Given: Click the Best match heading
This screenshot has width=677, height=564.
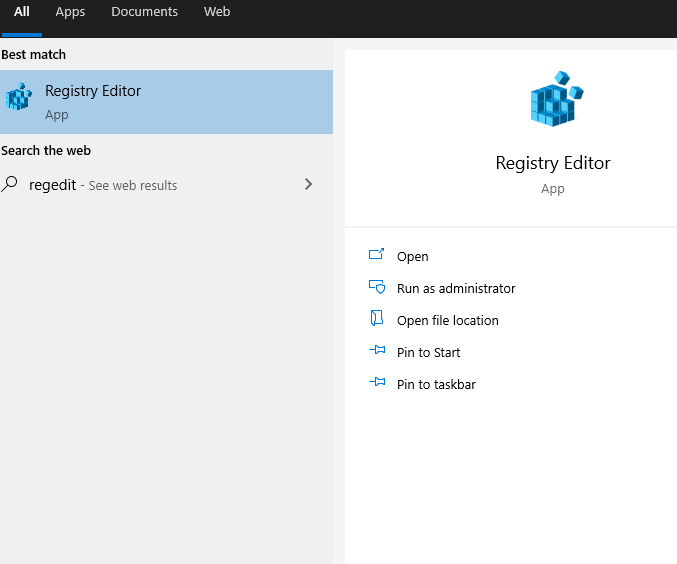Looking at the screenshot, I should pos(33,55).
